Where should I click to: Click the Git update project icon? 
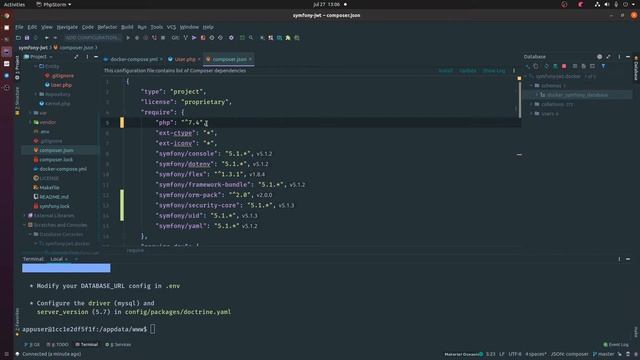pyautogui.click(x=186, y=38)
